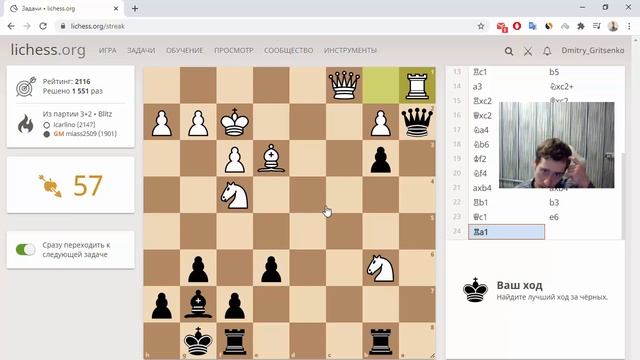640x360 pixels.
Task: Click the lichess.org logo link
Action: [x=48, y=50]
